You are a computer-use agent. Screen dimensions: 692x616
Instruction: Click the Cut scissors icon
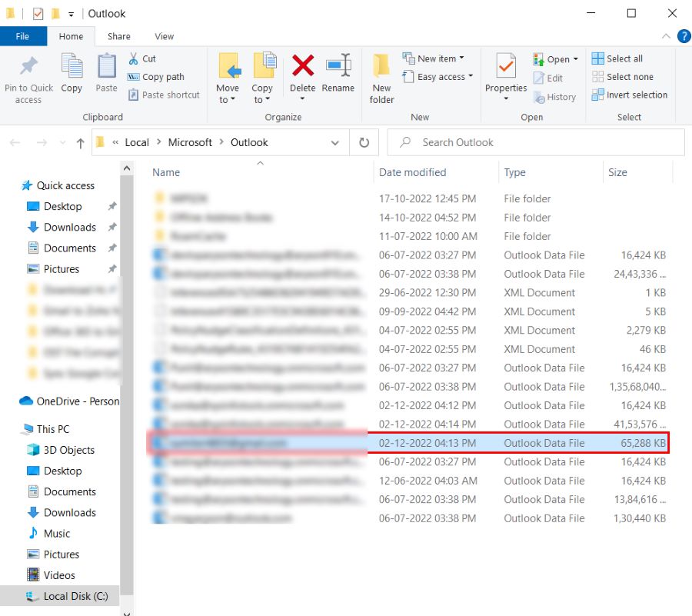tap(133, 58)
